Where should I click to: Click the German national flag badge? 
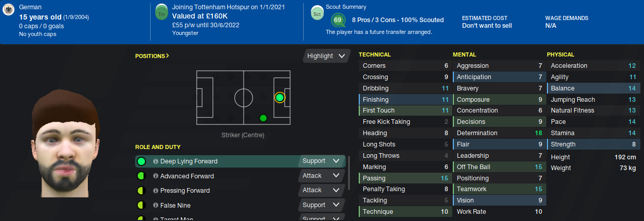click(x=8, y=11)
